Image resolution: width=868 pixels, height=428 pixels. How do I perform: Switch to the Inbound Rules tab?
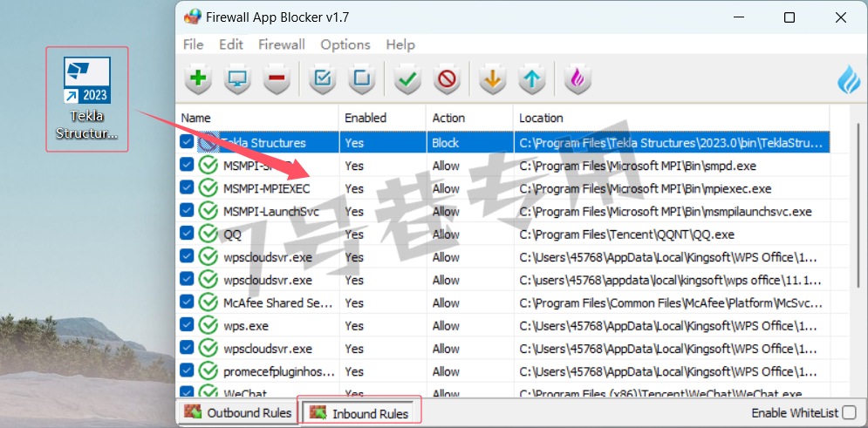(x=359, y=413)
